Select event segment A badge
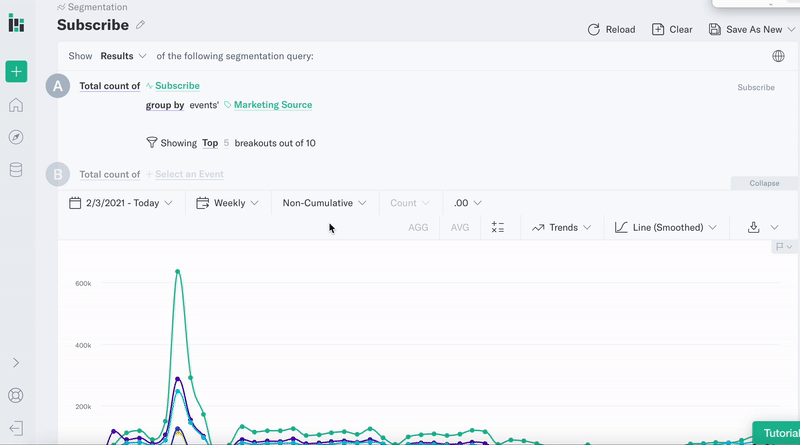 click(58, 86)
